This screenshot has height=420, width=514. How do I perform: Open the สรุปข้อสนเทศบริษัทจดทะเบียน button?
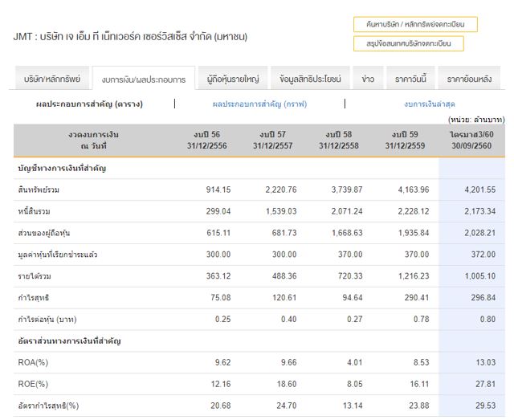coord(408,43)
